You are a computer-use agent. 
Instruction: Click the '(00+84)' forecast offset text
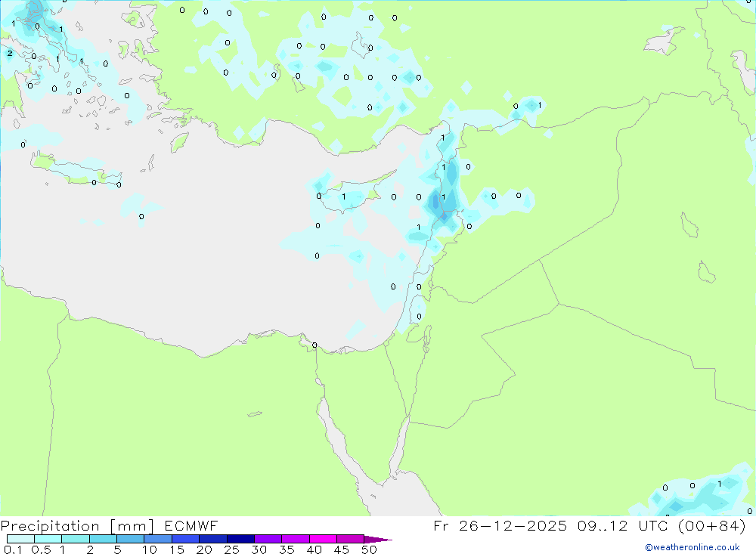point(711,525)
